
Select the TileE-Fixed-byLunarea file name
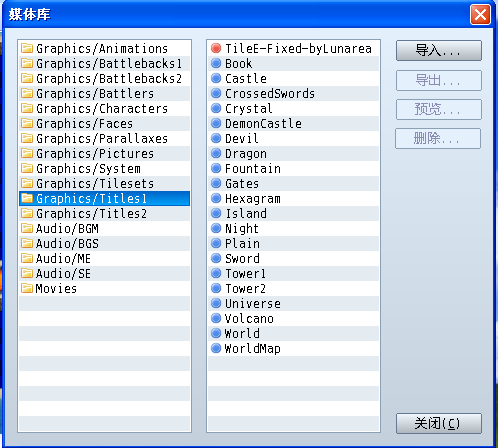[298, 49]
